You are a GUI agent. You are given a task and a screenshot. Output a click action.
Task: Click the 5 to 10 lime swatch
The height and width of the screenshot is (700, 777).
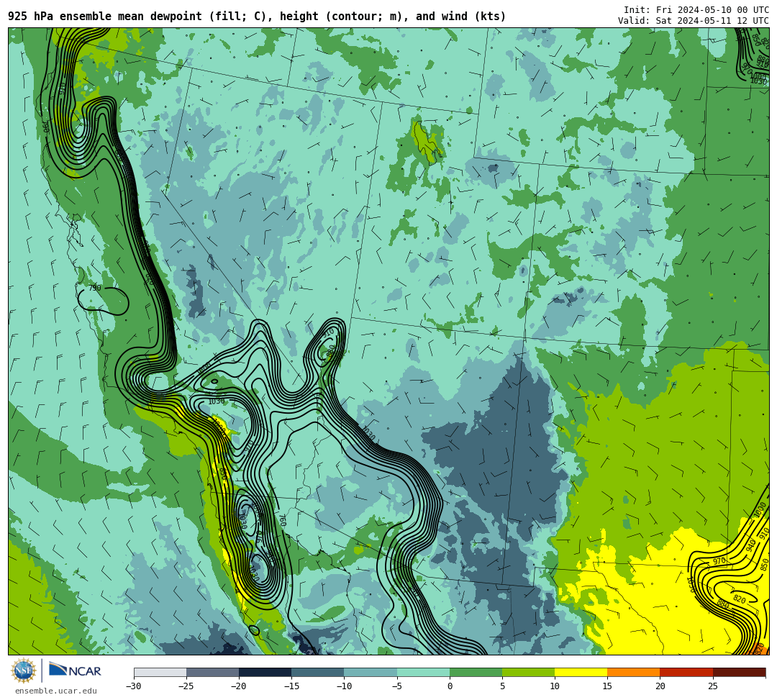click(x=528, y=672)
